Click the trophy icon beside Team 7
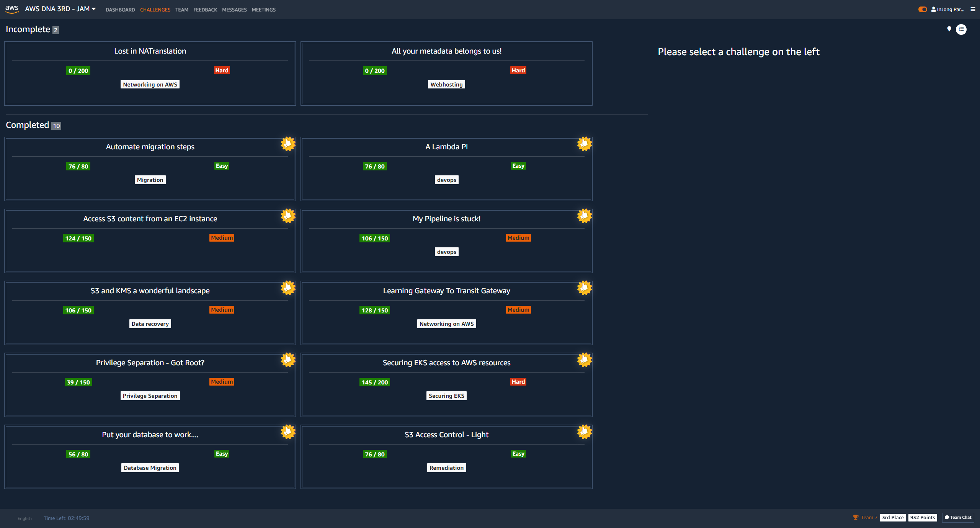The height and width of the screenshot is (528, 980). coord(855,517)
